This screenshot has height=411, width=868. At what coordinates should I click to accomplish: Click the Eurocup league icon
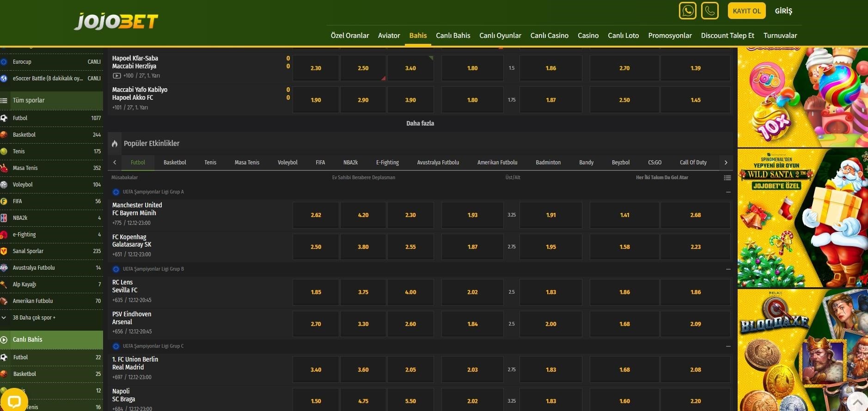[x=4, y=62]
